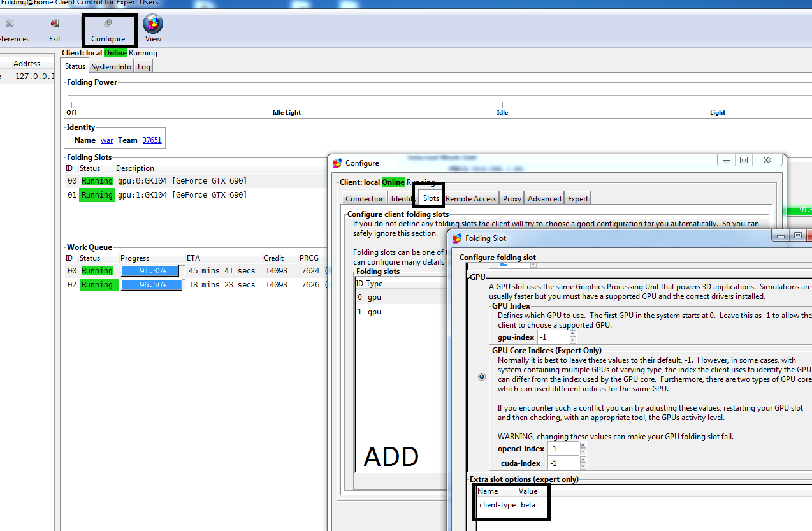This screenshot has height=531, width=812.
Task: Increase the cuda-index value with up arrow
Action: [583, 460]
